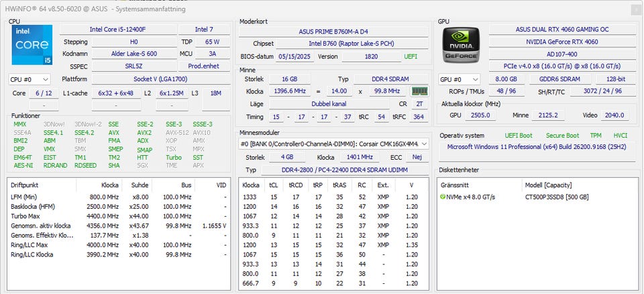Click the green memory module chip icon

(x=419, y=91)
